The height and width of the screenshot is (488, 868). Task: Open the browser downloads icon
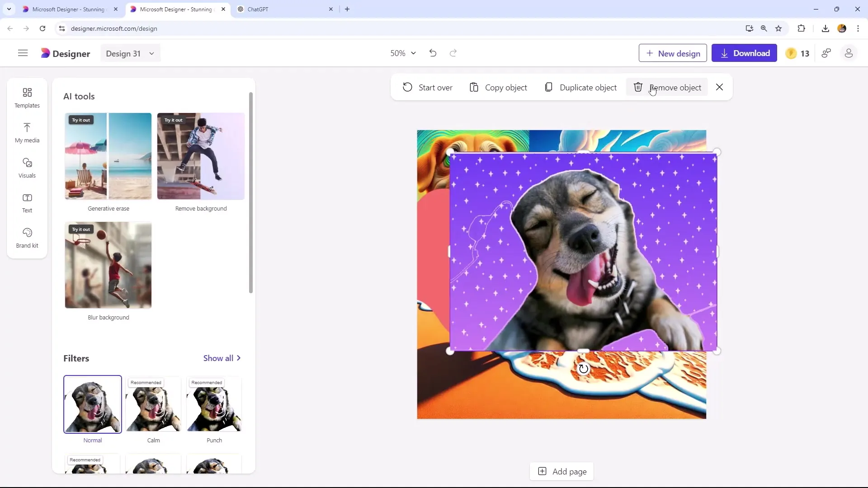tap(826, 28)
